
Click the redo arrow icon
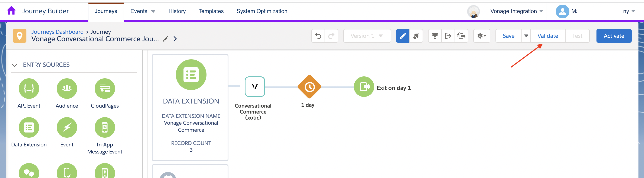[331, 36]
